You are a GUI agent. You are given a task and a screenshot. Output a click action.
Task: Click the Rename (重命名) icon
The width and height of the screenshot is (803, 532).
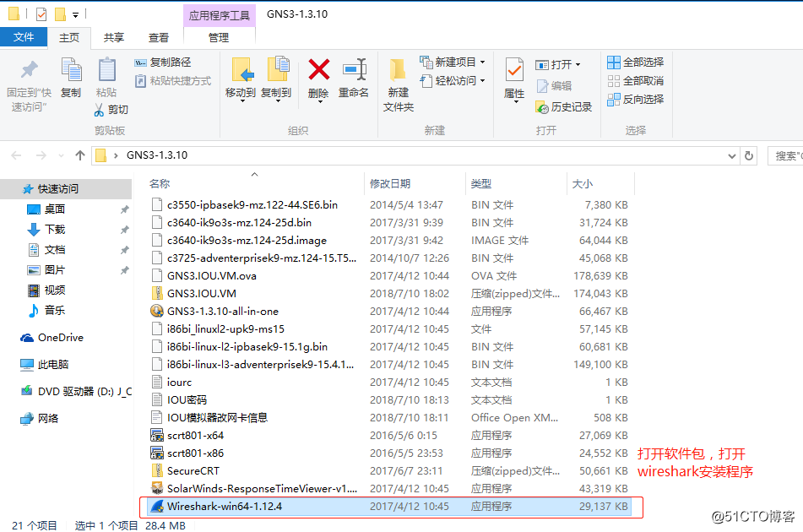tap(355, 69)
